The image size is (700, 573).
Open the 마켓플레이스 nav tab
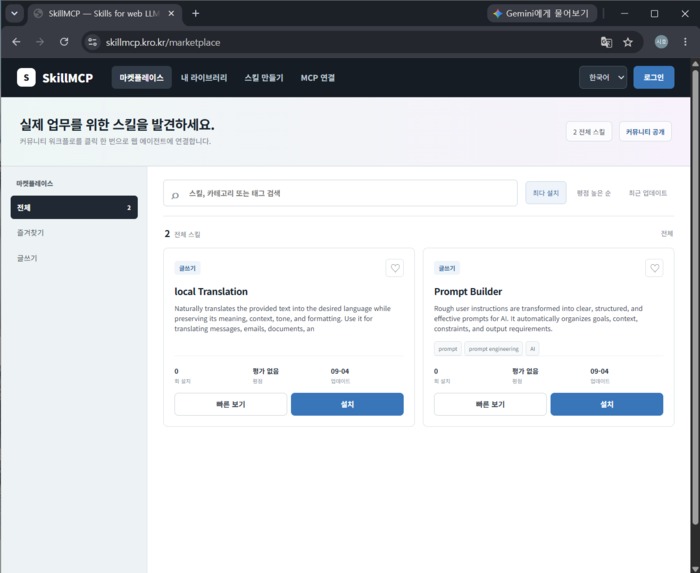pos(142,78)
